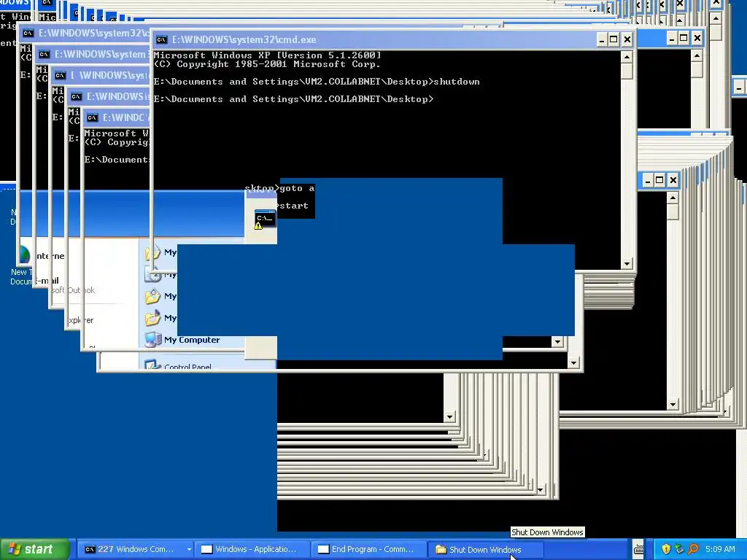Click cmd icon of window titled E:\WINDOWS\system32\c

(28, 33)
